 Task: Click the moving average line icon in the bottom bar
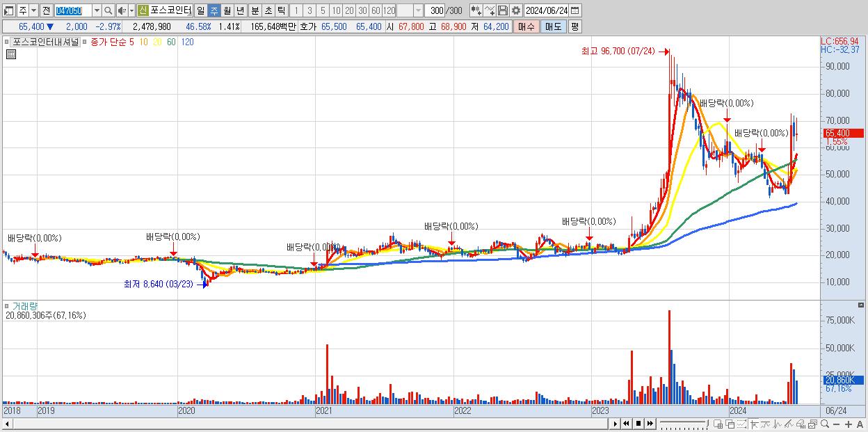click(x=766, y=424)
